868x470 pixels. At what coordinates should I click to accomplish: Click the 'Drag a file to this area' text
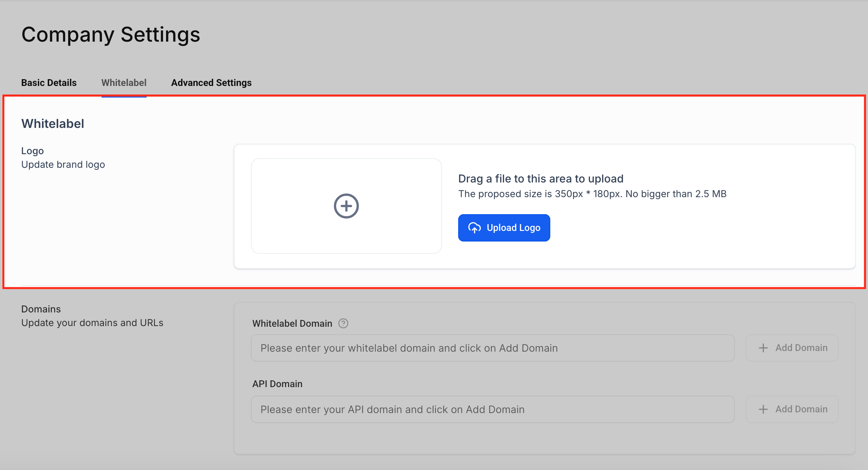[540, 179]
